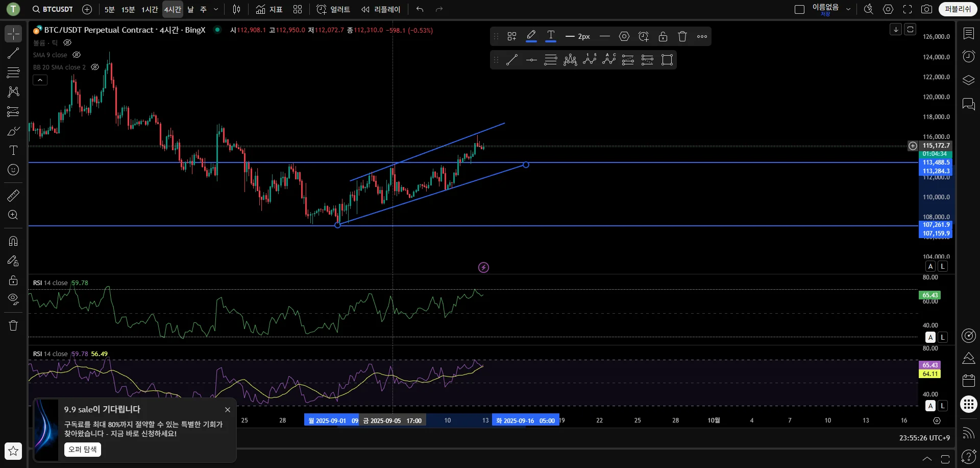The width and height of the screenshot is (980, 468).
Task: Lock the selected drawing with padlock icon
Action: [663, 36]
